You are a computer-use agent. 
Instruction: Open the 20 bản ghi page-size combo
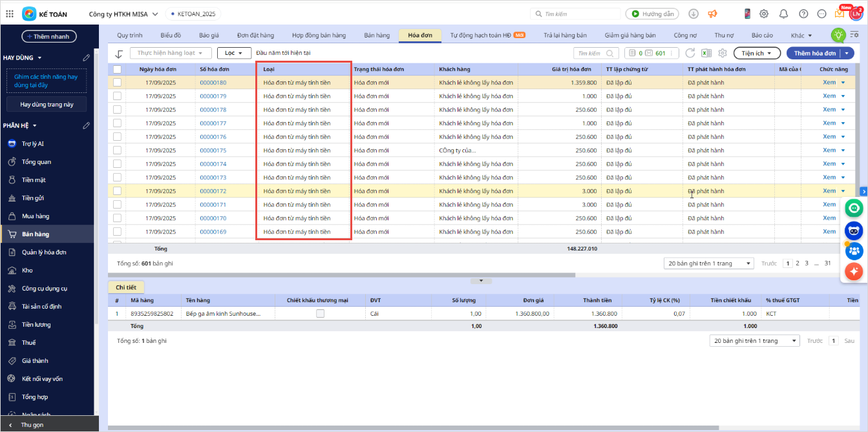click(708, 263)
